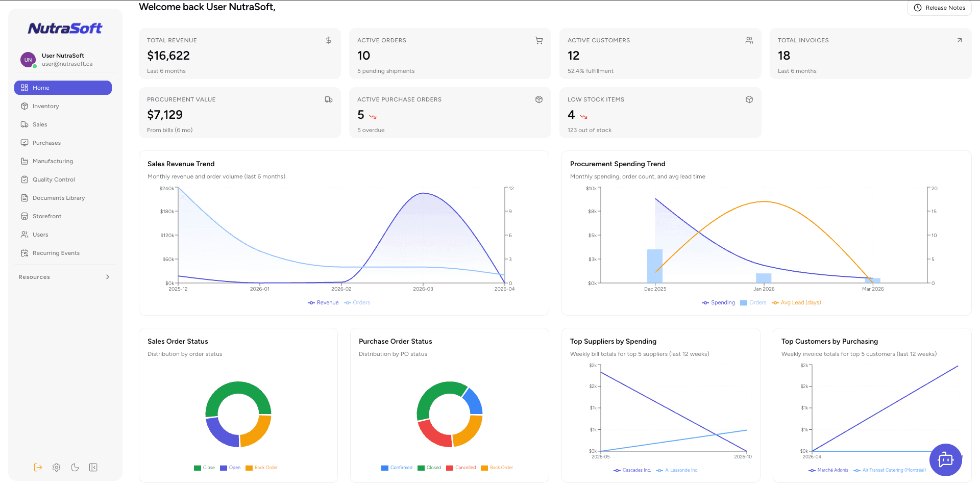Click the people icon on Active Customers
Screen dimensions: 980x489
pos(749,40)
